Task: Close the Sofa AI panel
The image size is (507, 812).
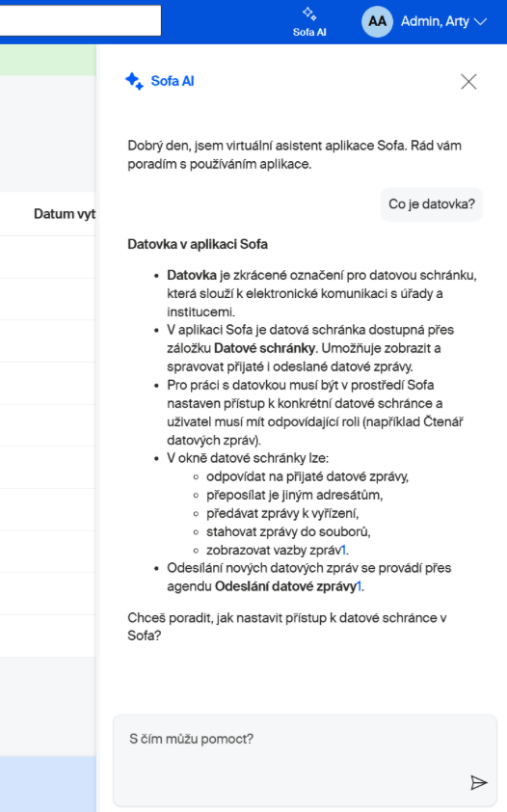Action: pyautogui.click(x=468, y=81)
